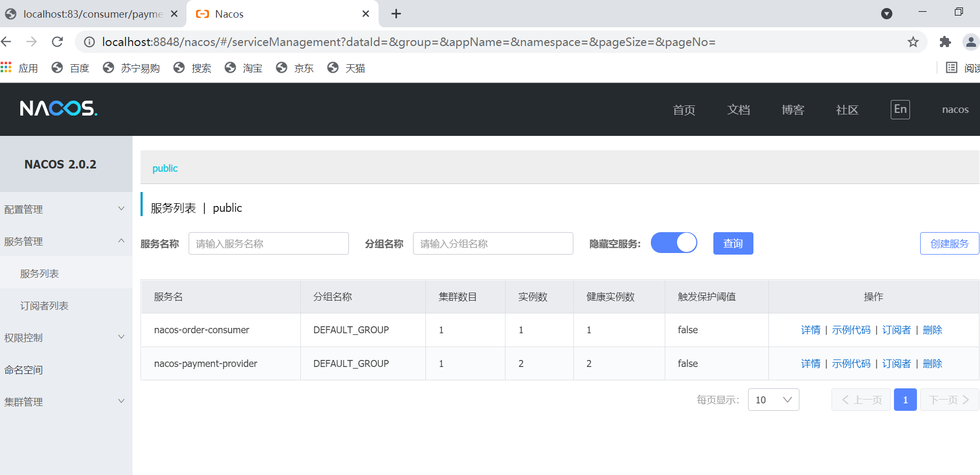The height and width of the screenshot is (475, 980).
Task: Click the 下一页 pagination button
Action: 950,400
